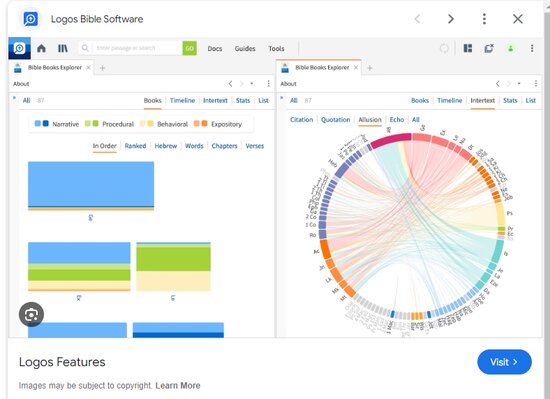Choose Chapters sizing option
550x399 pixels.
click(x=224, y=146)
